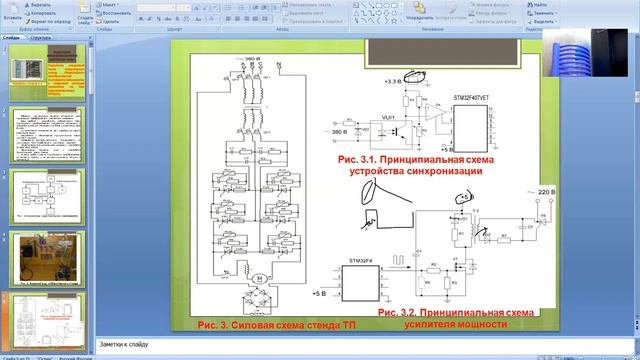Increase font size
This screenshot has width=640, height=360.
click(196, 8)
